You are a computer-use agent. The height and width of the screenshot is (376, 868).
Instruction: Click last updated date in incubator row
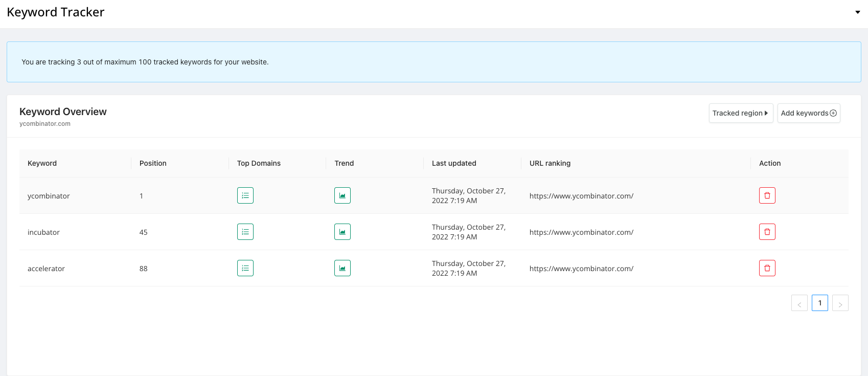coord(469,232)
